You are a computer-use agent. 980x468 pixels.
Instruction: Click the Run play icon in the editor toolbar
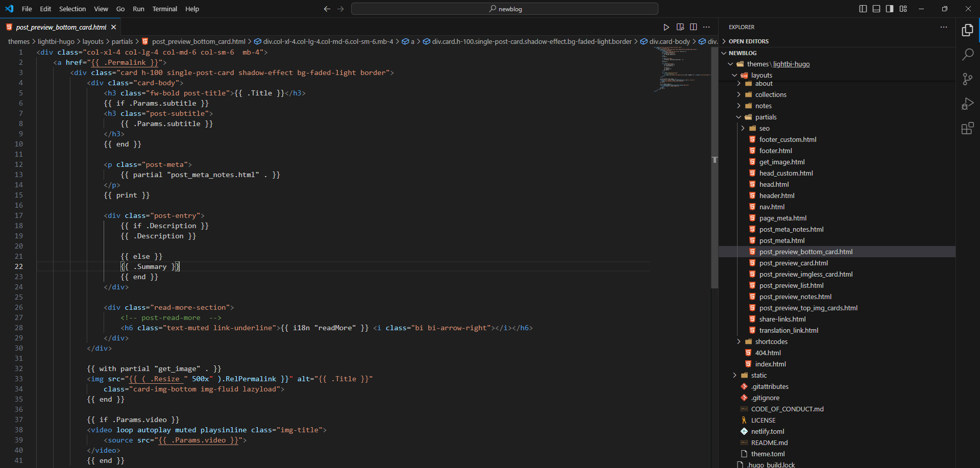point(666,27)
